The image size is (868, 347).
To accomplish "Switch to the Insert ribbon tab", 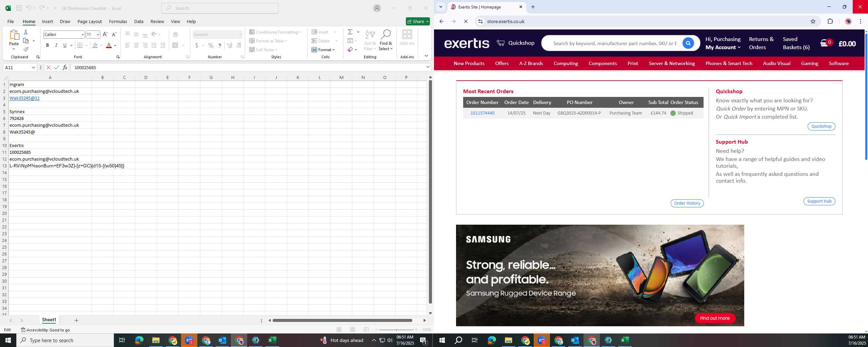I will [x=47, y=21].
